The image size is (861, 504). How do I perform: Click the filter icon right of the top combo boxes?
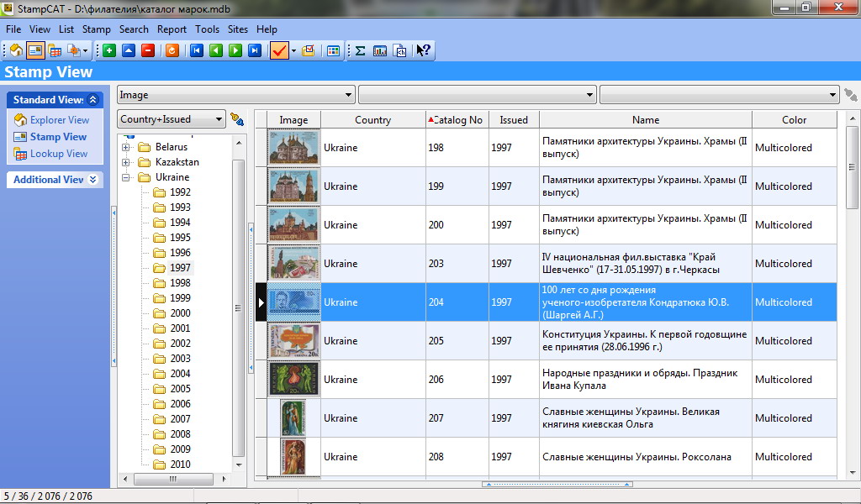(x=851, y=95)
